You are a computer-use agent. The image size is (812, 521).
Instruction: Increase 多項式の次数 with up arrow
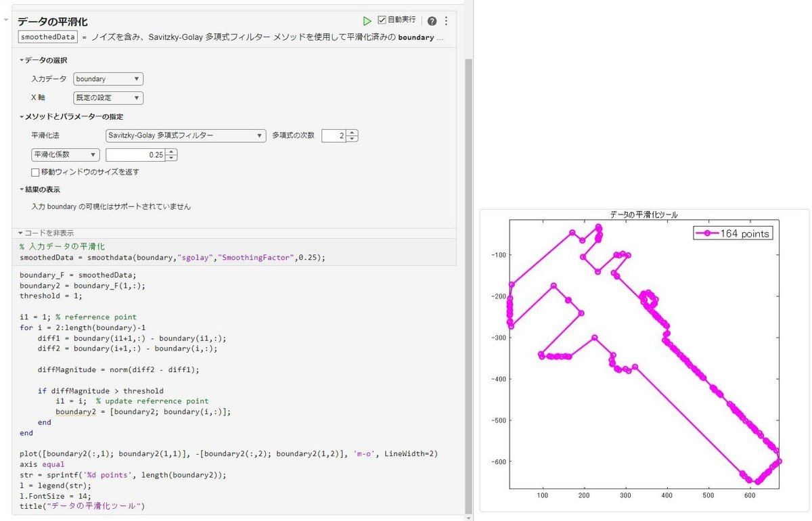(352, 133)
